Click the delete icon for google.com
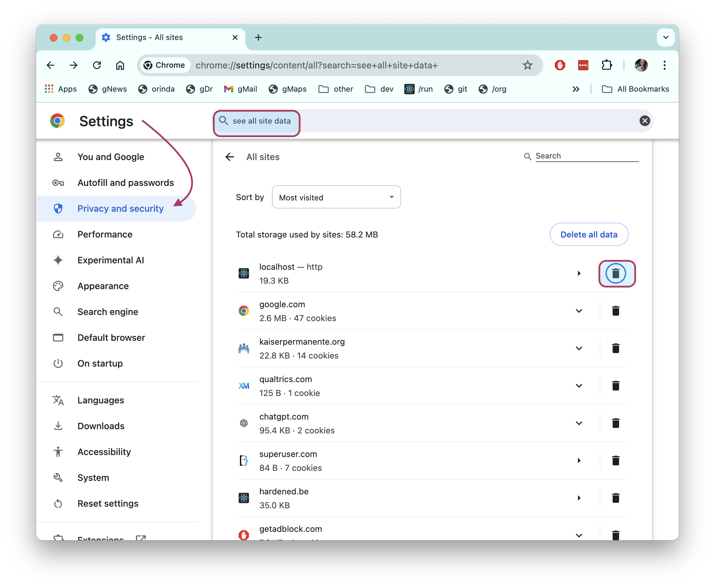 [x=616, y=310]
